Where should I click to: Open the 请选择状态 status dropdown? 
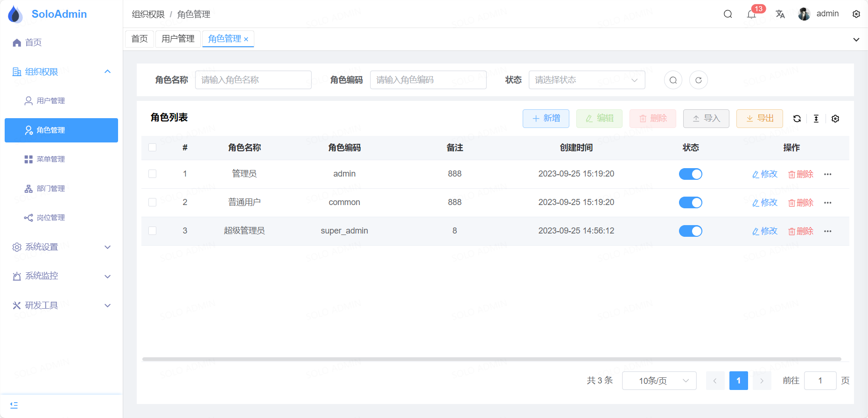tap(587, 80)
